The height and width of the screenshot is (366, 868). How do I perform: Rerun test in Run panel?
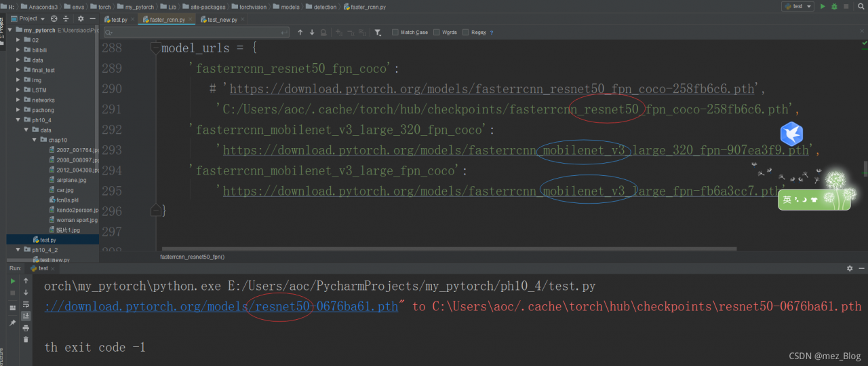coord(12,280)
